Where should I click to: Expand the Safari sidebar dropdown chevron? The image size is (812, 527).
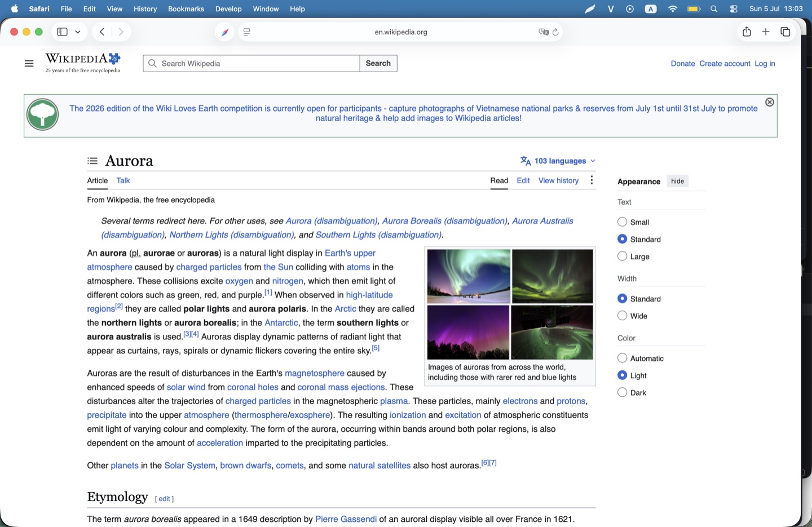click(78, 32)
